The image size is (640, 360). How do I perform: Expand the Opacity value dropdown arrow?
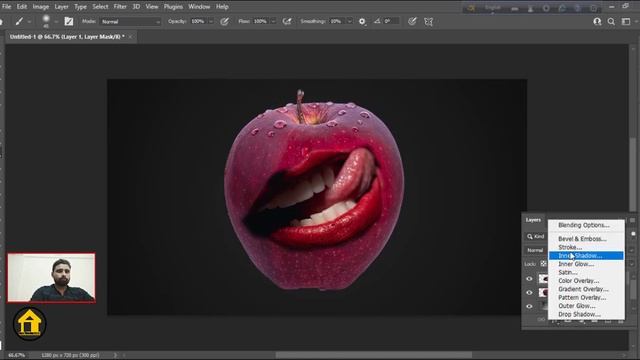click(x=211, y=22)
